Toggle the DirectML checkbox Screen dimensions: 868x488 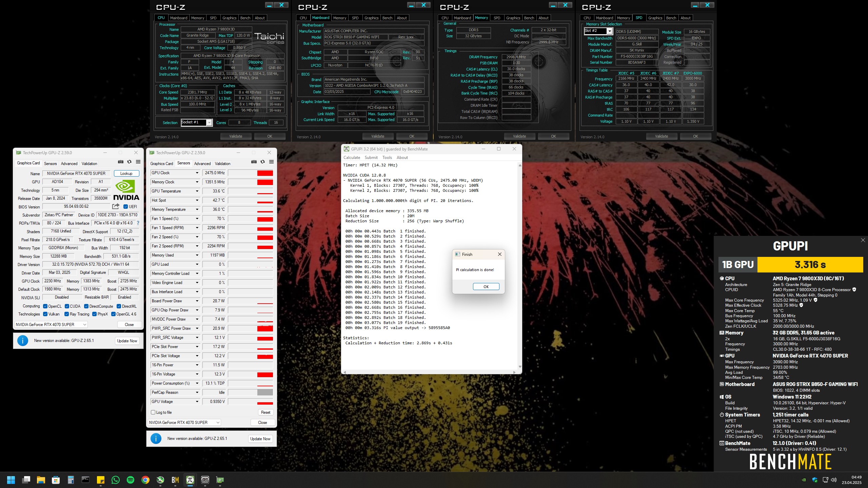[119, 306]
